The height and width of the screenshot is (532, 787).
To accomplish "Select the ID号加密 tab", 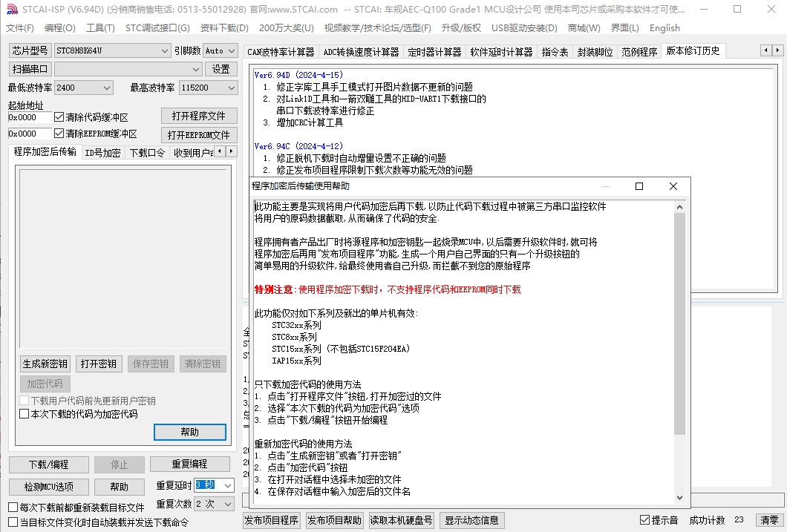I will [x=102, y=153].
